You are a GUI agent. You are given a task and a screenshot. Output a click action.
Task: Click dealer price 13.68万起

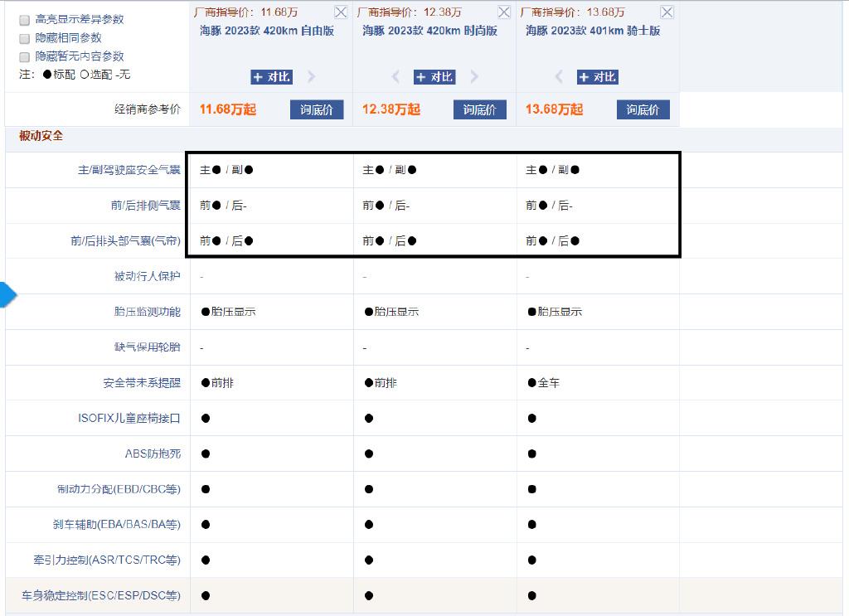555,109
